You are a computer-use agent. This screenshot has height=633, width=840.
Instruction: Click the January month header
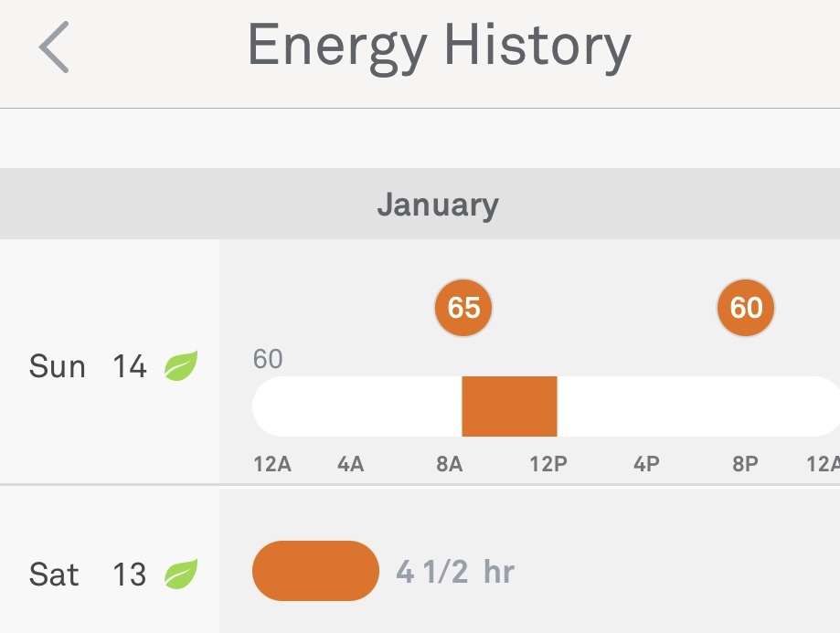(x=438, y=204)
